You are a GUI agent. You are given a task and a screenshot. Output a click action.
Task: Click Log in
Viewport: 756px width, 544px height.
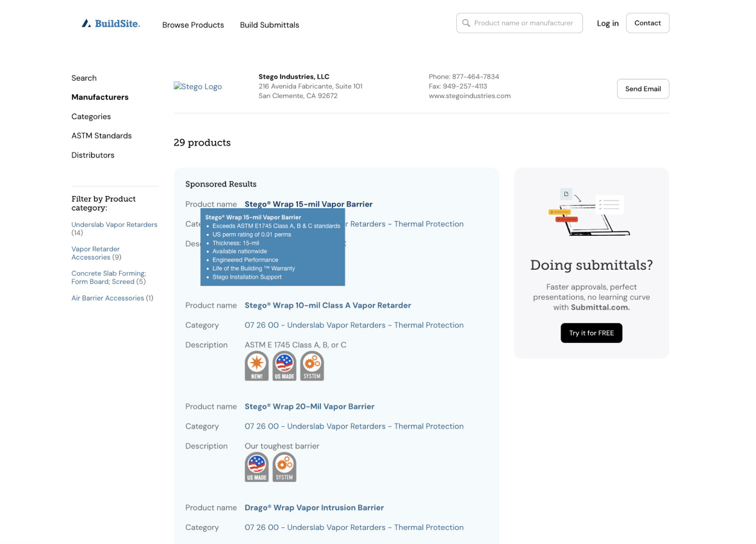coord(607,23)
